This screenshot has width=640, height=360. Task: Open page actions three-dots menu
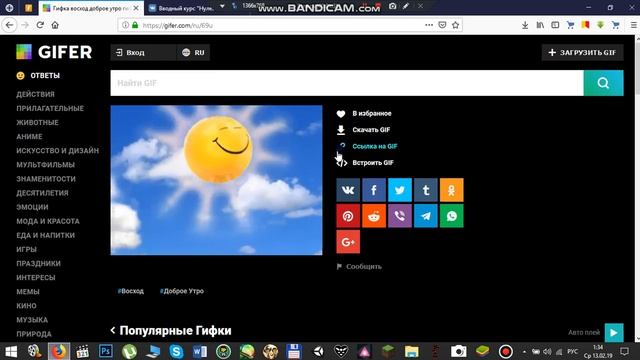(429, 25)
